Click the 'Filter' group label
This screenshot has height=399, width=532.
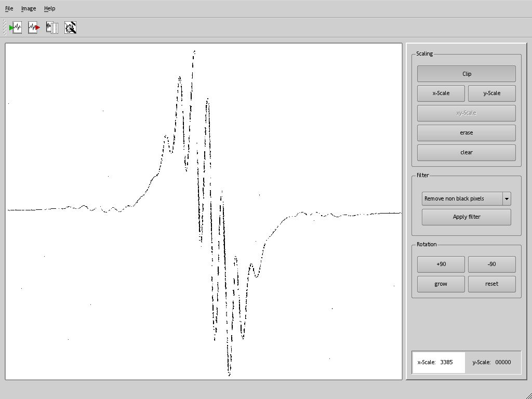(423, 175)
